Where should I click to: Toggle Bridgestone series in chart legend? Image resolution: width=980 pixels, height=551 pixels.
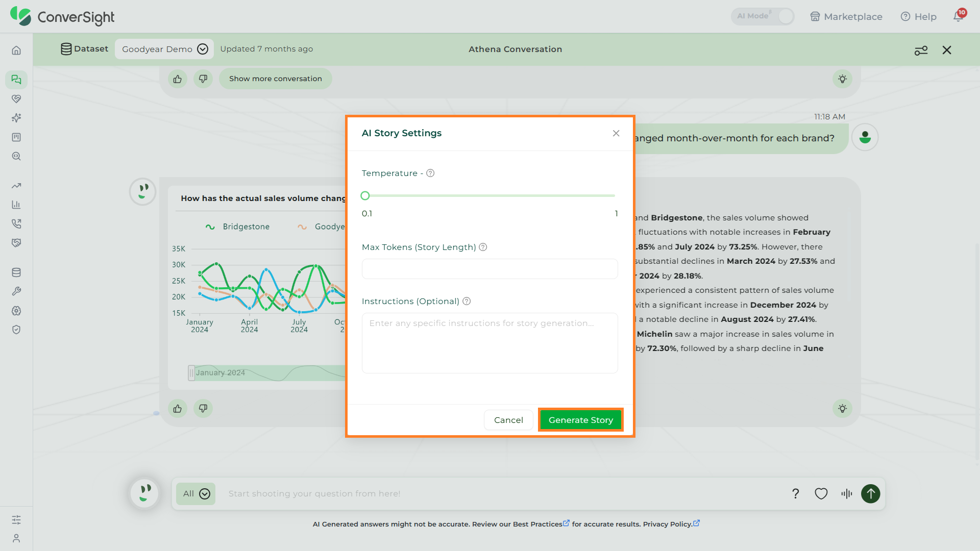(x=237, y=227)
